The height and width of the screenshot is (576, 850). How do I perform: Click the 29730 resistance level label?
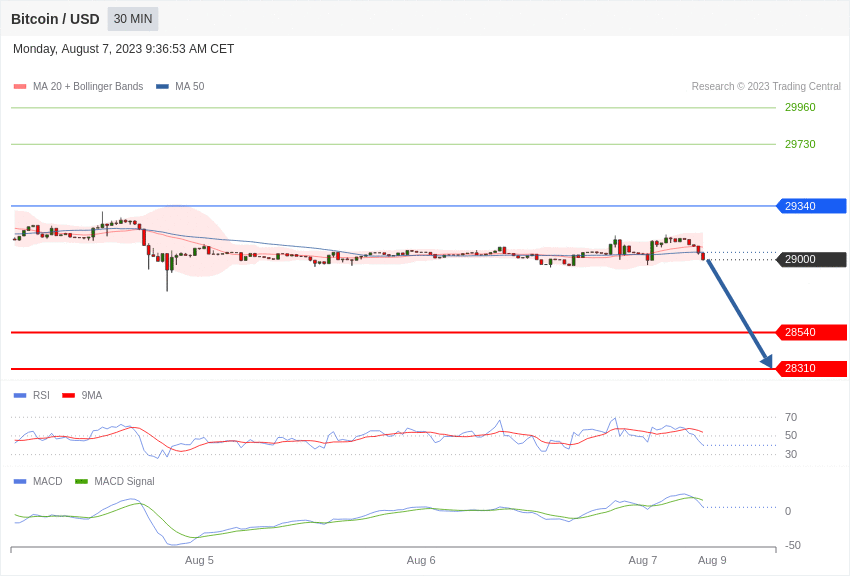pos(800,144)
